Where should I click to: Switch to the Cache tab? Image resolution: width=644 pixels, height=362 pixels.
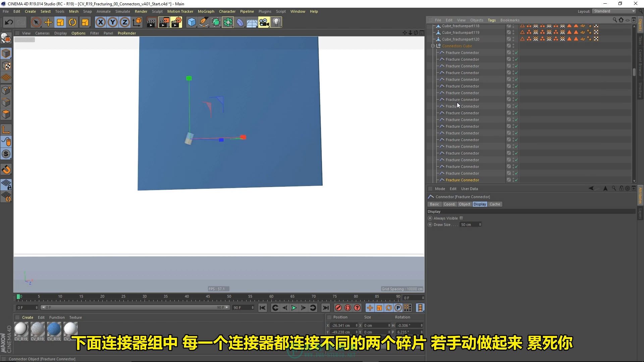[x=495, y=204]
